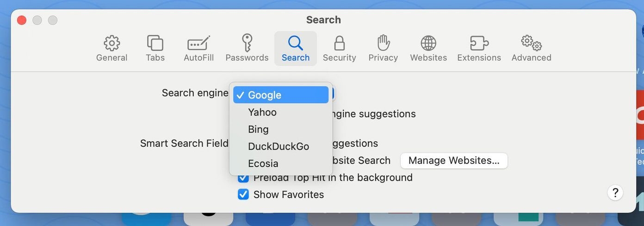Viewport: 644px width, 226px height.
Task: Open the Extensions puzzle piece icon
Action: (479, 43)
